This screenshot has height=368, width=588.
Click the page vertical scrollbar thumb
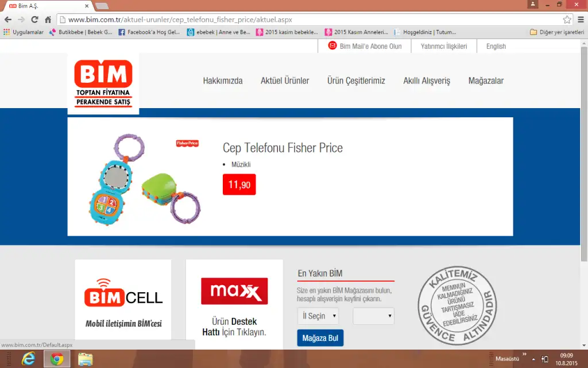click(x=584, y=154)
